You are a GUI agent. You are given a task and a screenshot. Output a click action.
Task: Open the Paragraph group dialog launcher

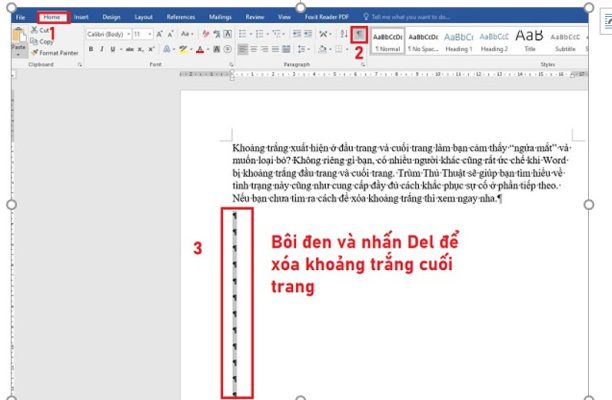click(363, 65)
